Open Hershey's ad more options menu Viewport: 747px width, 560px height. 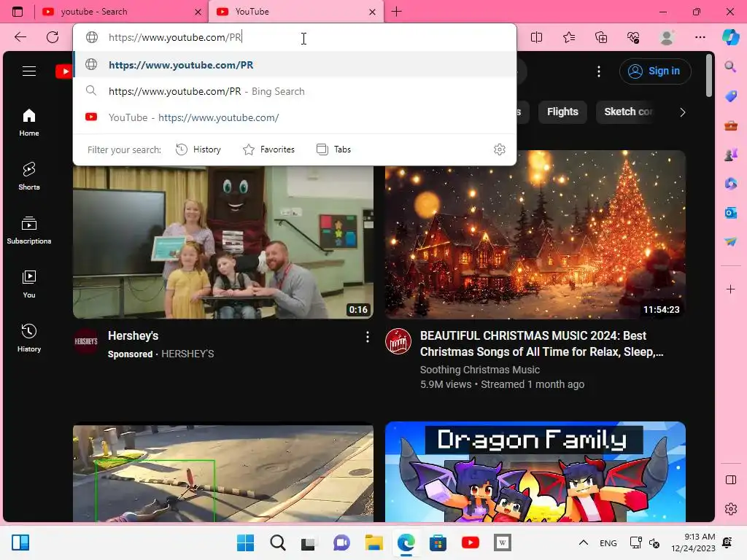click(368, 337)
